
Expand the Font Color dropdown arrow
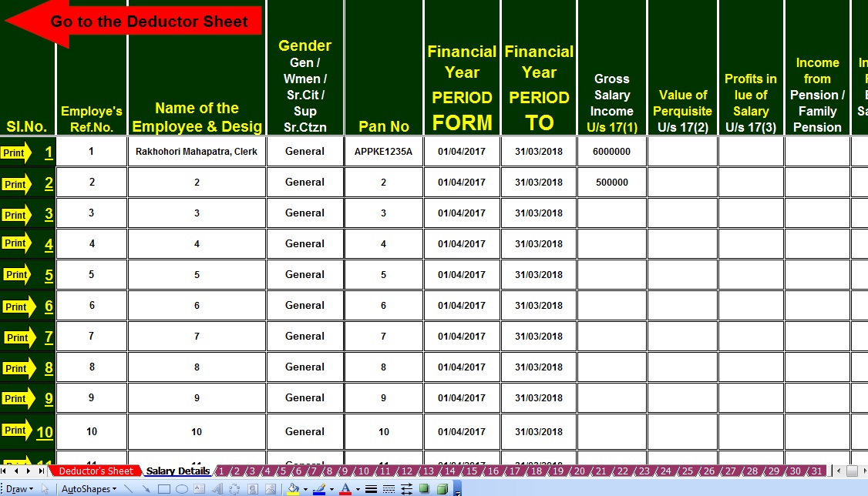tap(358, 489)
